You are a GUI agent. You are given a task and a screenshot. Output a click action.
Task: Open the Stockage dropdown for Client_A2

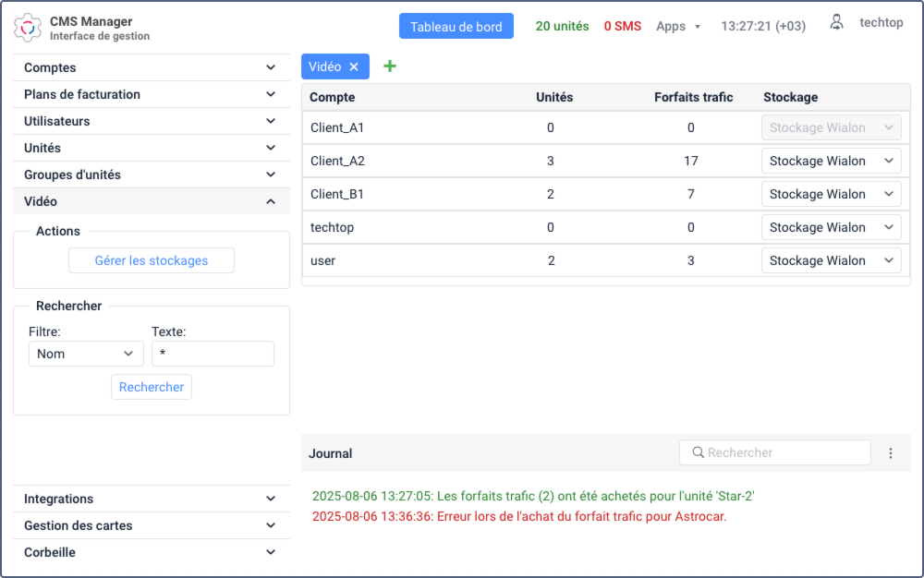point(831,161)
